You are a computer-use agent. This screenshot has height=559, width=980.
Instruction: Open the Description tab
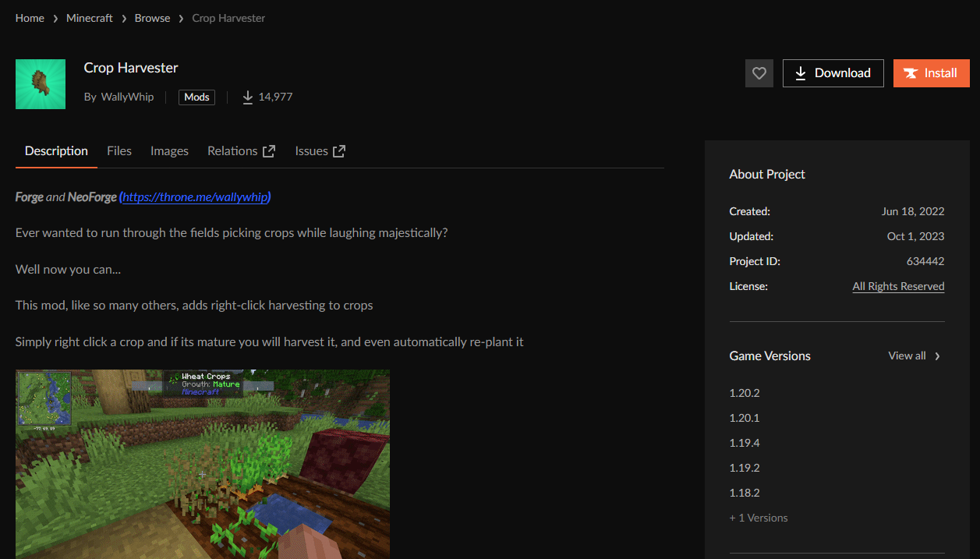coord(56,151)
